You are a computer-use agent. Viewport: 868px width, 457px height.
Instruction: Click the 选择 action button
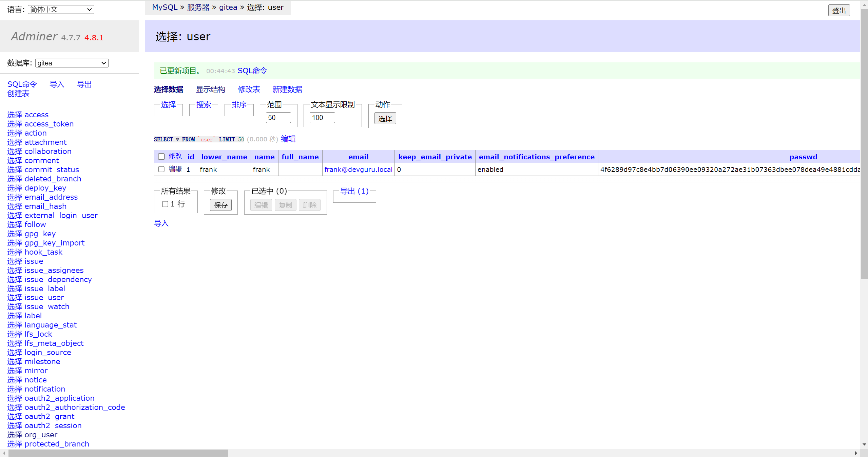pyautogui.click(x=385, y=119)
